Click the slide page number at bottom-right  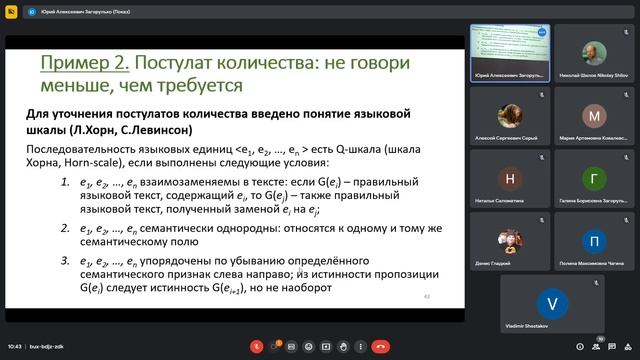(427, 297)
